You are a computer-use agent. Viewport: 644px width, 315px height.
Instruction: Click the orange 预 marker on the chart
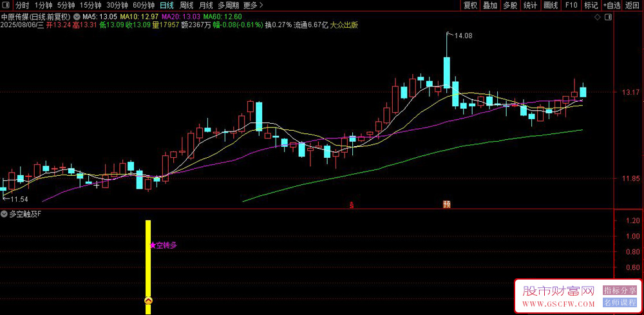click(446, 204)
